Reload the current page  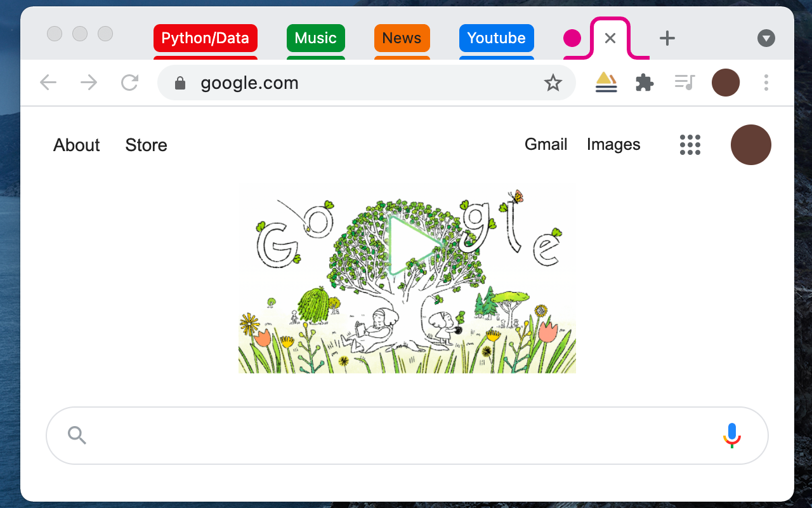(130, 83)
